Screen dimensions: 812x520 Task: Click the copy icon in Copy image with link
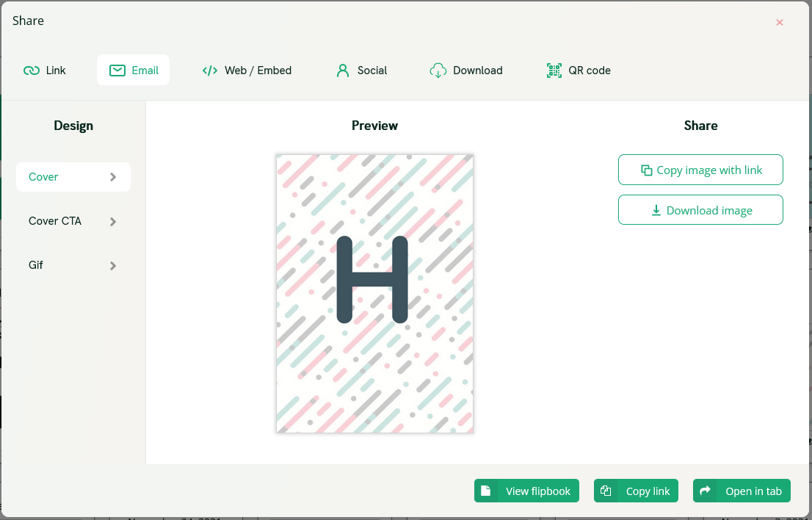tap(646, 170)
